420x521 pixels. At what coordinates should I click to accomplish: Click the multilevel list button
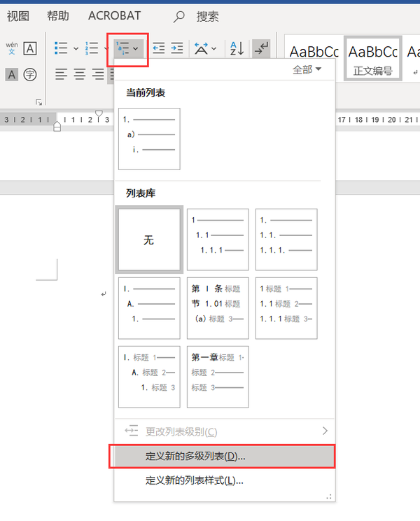tap(129, 48)
